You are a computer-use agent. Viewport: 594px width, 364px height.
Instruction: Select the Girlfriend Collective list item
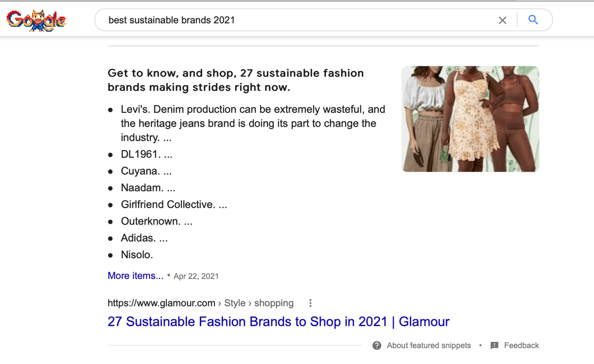click(168, 204)
